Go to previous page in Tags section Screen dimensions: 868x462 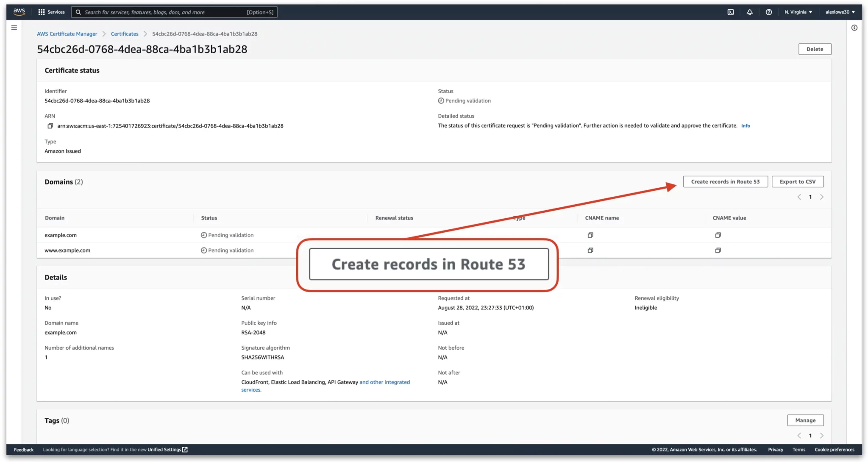point(799,436)
